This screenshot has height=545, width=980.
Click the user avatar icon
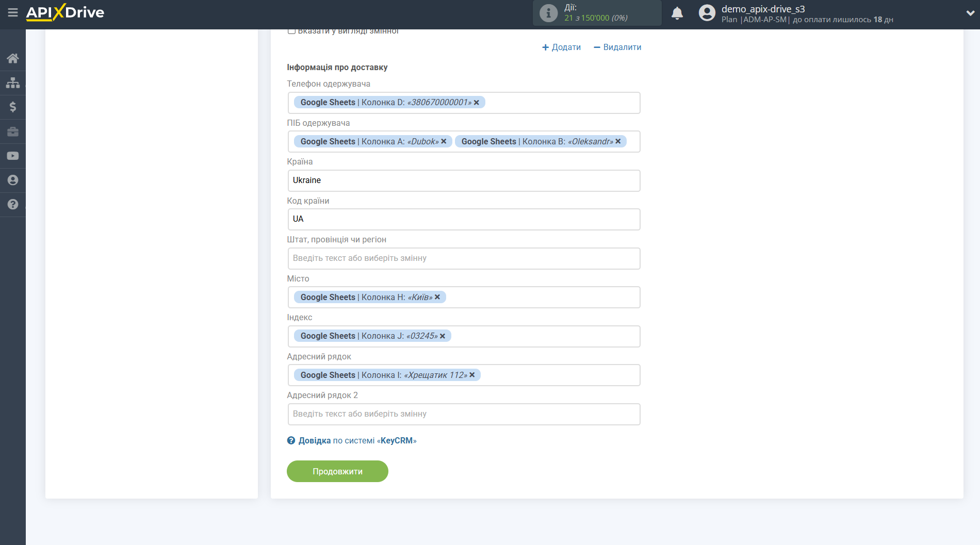707,13
